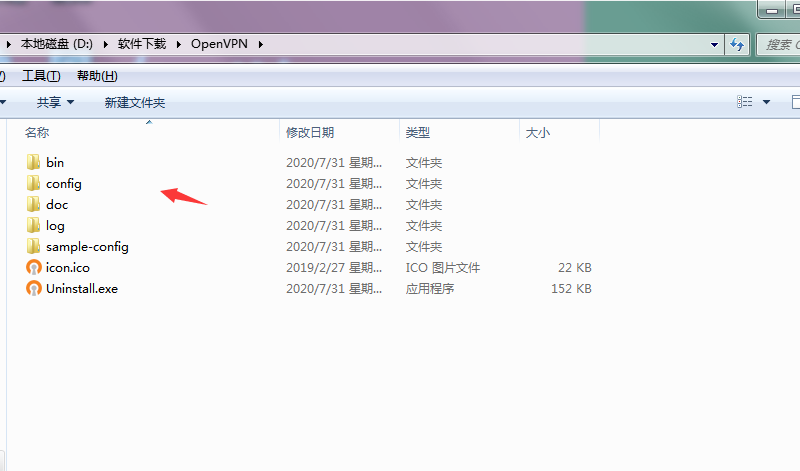Refresh the folder with the address bar button
Image resolution: width=800 pixels, height=471 pixels.
pyautogui.click(x=737, y=45)
